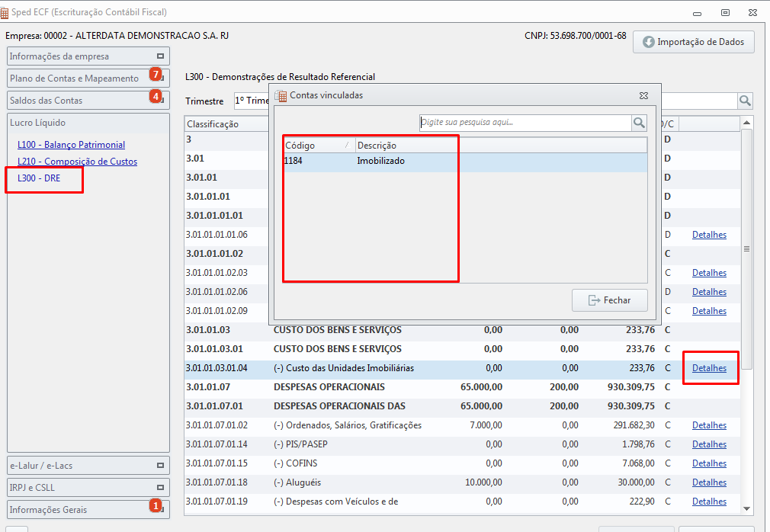Image resolution: width=770 pixels, height=532 pixels.
Task: Expand the IRPJ e CSLL panel
Action: [x=160, y=487]
